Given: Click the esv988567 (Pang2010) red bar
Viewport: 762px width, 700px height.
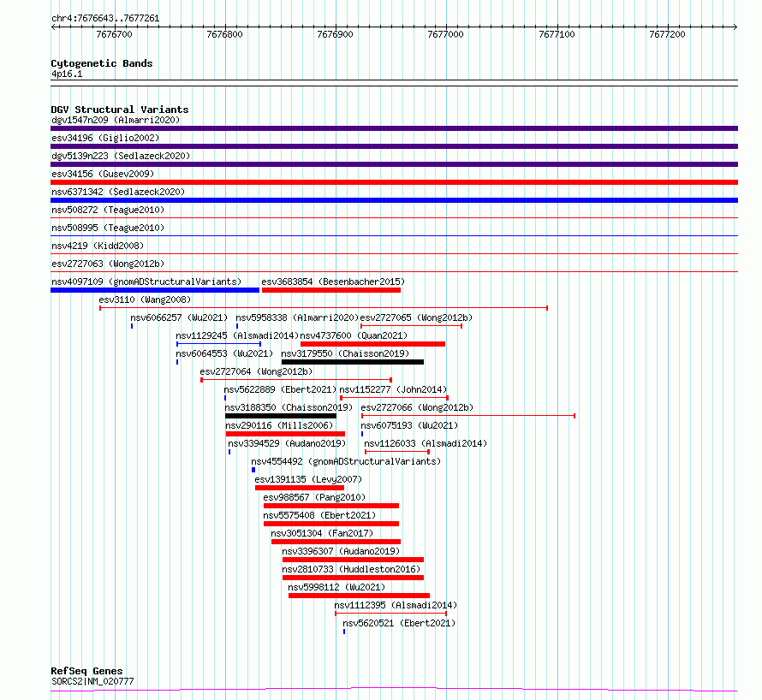Looking at the screenshot, I should click(331, 506).
